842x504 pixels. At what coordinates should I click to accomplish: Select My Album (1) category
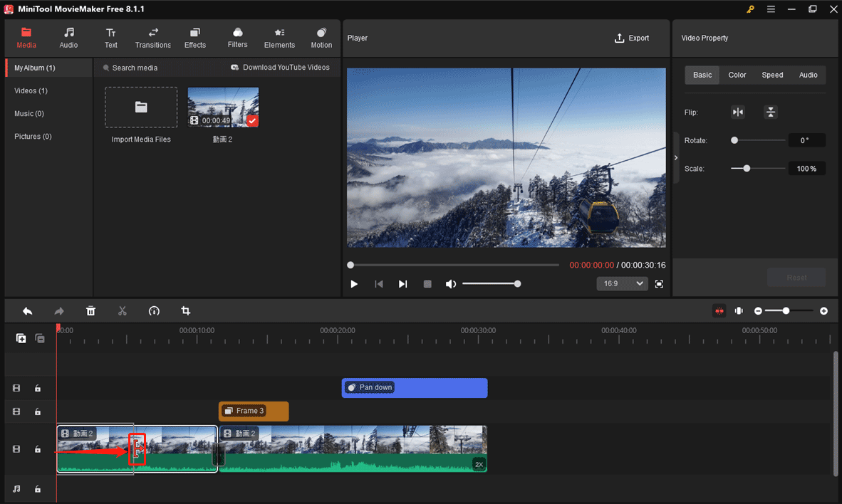[x=49, y=68]
